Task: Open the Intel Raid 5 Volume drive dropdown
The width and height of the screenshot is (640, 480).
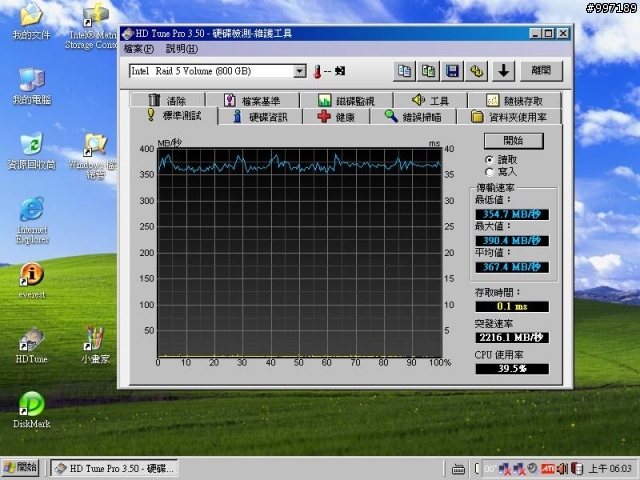Action: pos(300,71)
